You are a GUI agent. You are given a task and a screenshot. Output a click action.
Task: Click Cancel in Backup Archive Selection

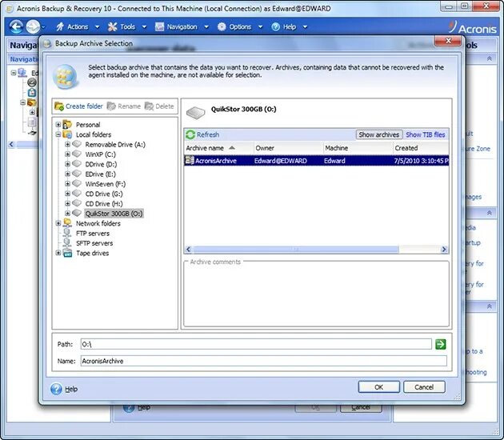click(424, 387)
